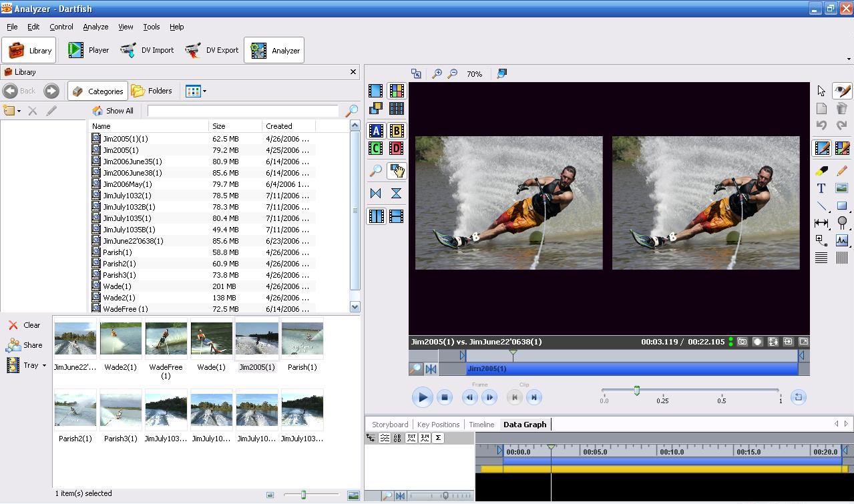Select the Wade2(1) video thumbnail
The image size is (854, 504).
point(121,339)
